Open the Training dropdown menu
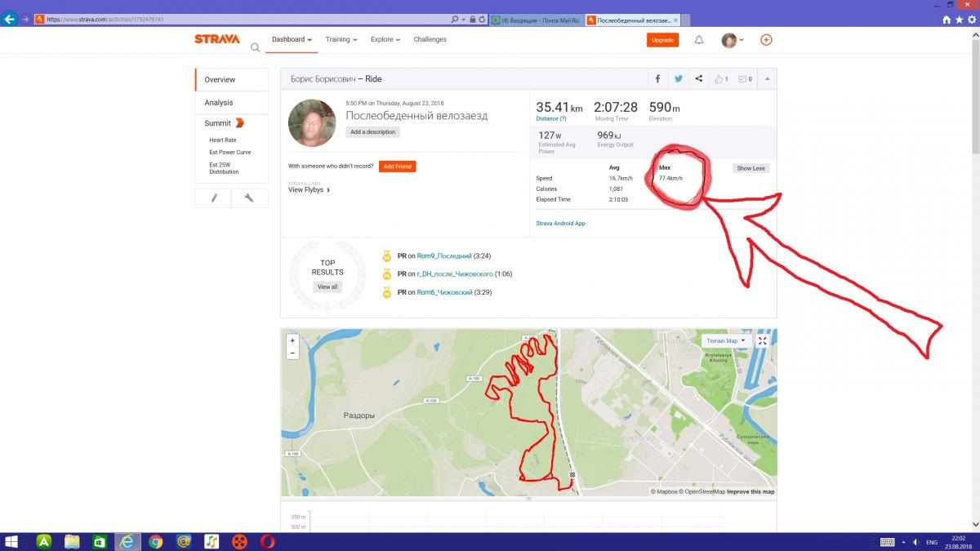 [x=341, y=39]
